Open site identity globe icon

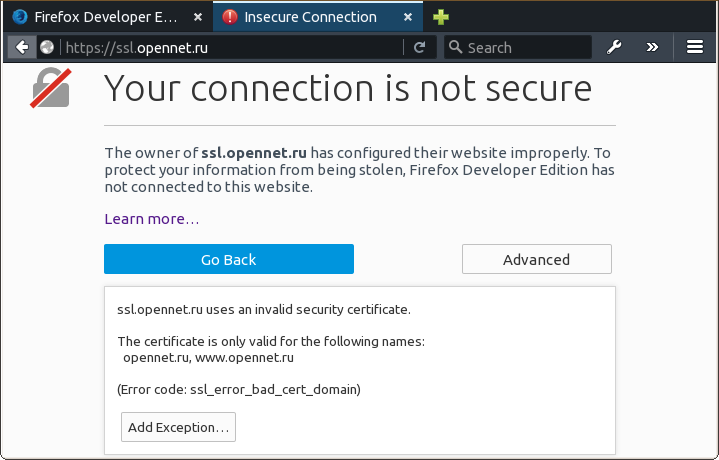[x=47, y=47]
